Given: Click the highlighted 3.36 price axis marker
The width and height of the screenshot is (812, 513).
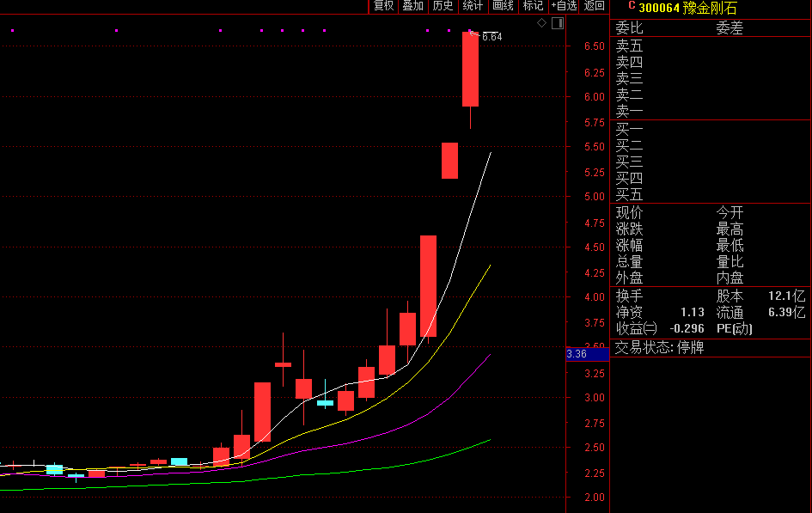Looking at the screenshot, I should pos(577,354).
